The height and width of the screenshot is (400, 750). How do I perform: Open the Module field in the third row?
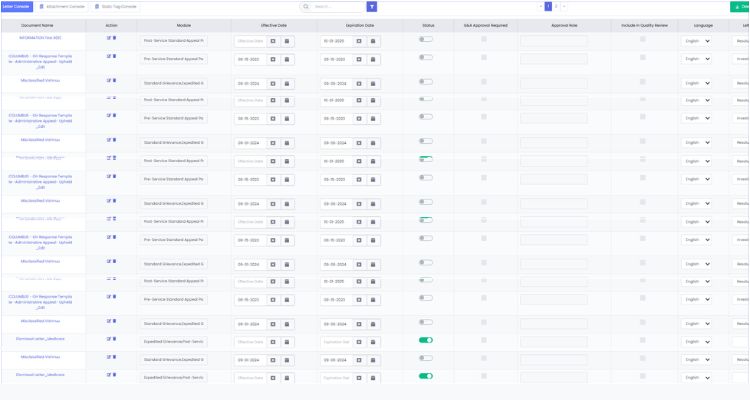point(174,83)
